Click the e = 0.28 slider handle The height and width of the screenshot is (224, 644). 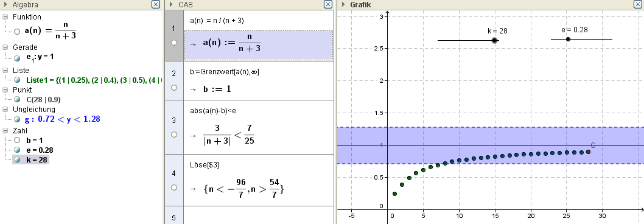568,39
